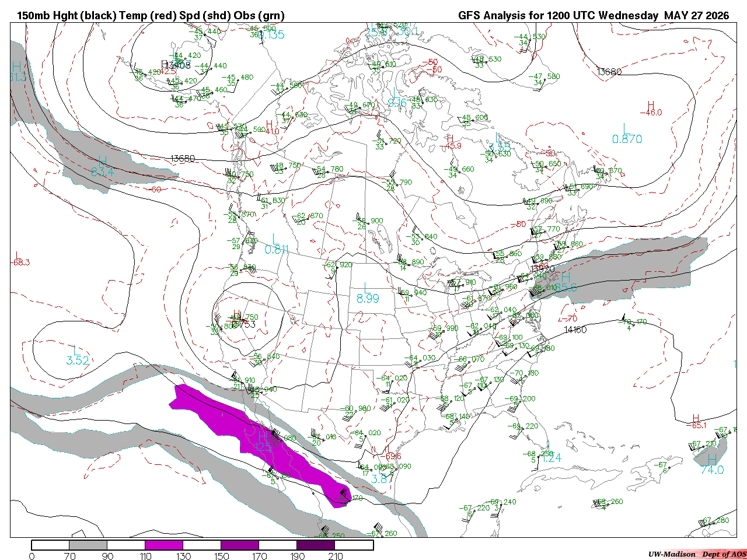Choose the dark purple 190-210 legend swatch

(x=316, y=545)
